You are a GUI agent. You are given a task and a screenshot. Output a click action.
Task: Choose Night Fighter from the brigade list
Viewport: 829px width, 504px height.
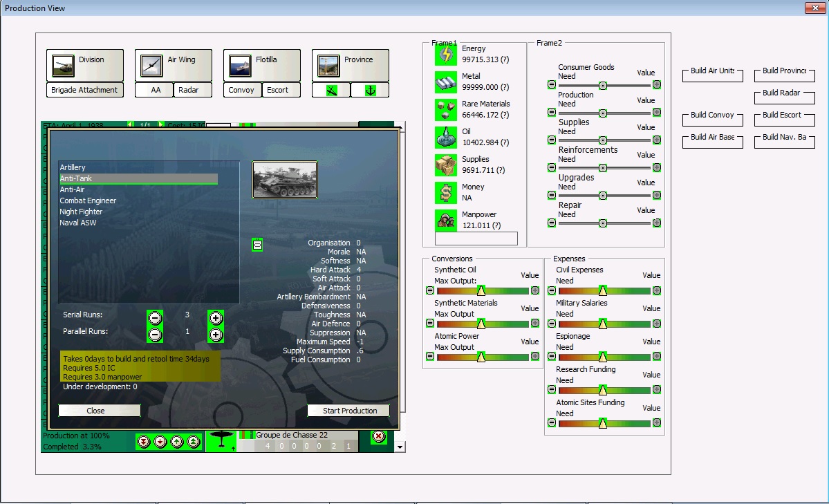point(81,212)
